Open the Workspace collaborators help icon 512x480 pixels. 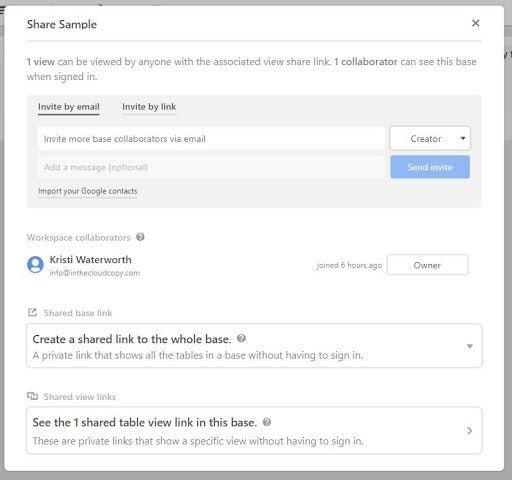click(x=140, y=237)
